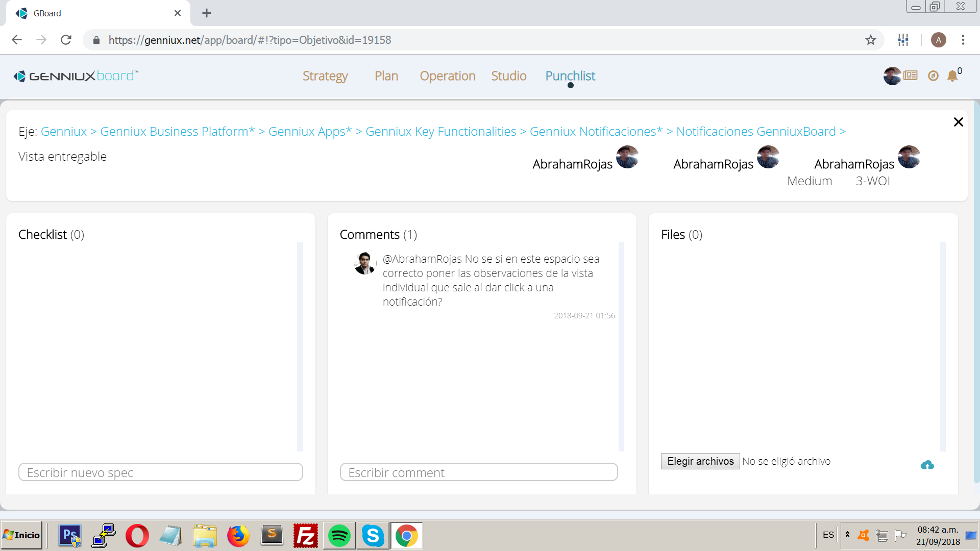The width and height of the screenshot is (980, 551).
Task: Open Sublime Text from the taskbar
Action: [x=272, y=536]
